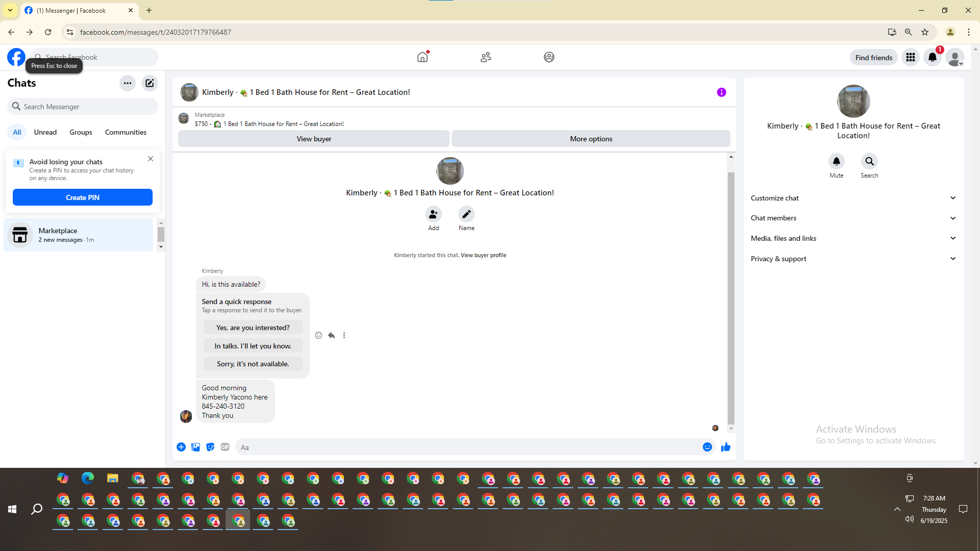The image size is (980, 551).
Task: Switch to the Communities filter
Action: coord(126,132)
